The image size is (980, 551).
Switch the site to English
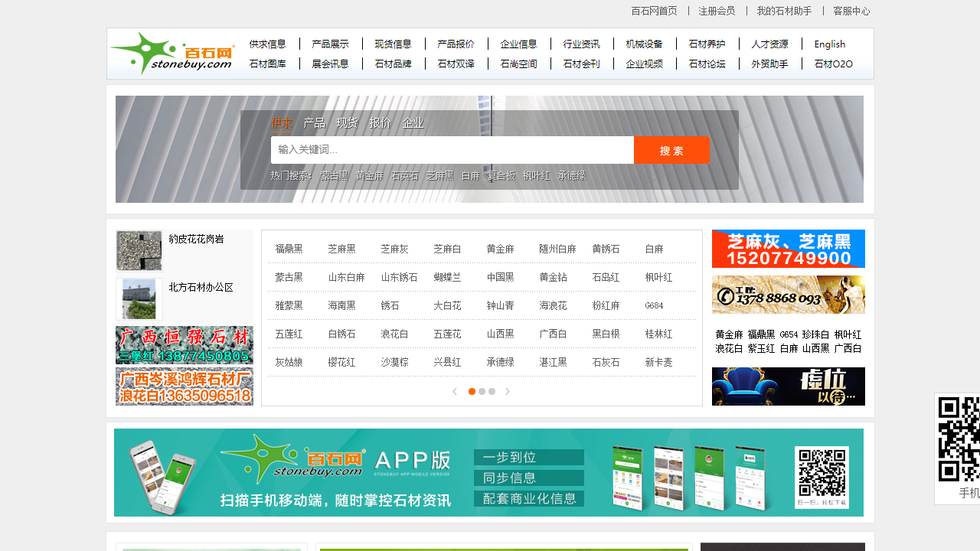tap(829, 44)
